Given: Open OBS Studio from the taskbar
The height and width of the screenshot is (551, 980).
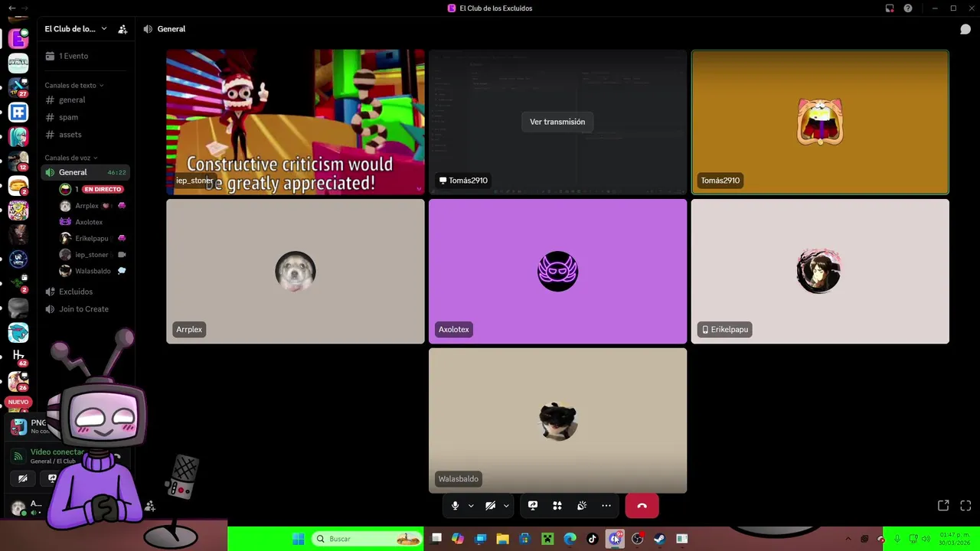Looking at the screenshot, I should (x=637, y=539).
